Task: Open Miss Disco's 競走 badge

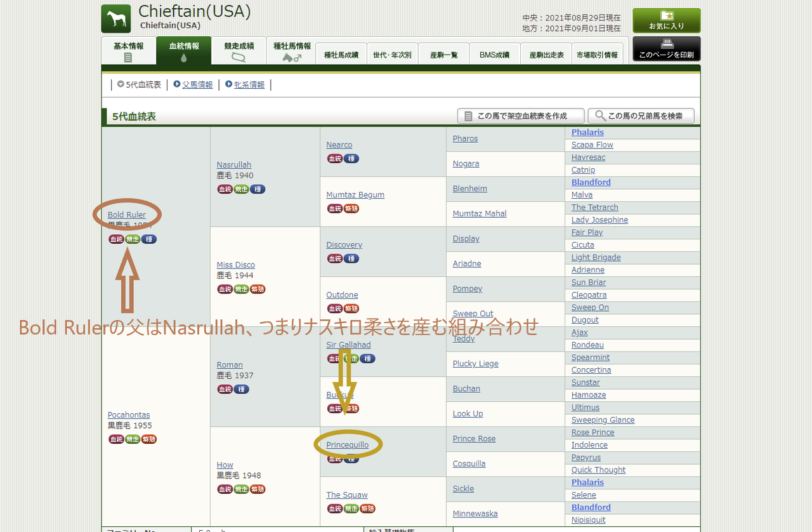Action: [241, 289]
